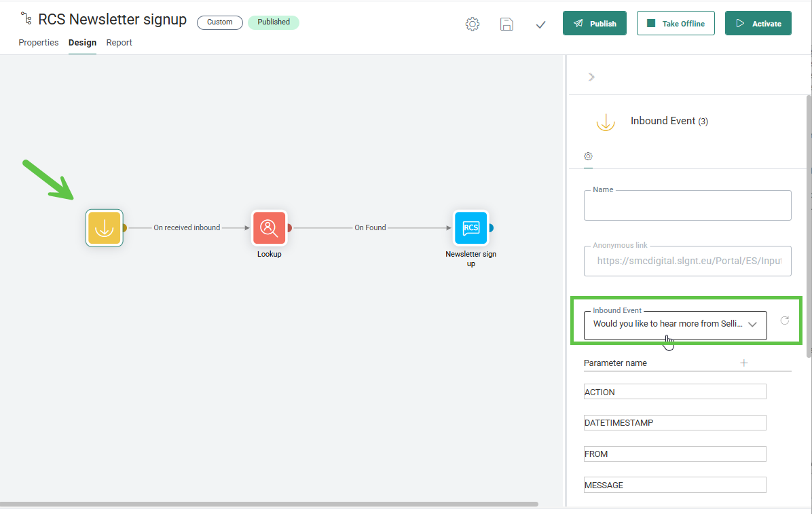Add a parameter with plus icon
The width and height of the screenshot is (812, 514).
[x=743, y=363]
